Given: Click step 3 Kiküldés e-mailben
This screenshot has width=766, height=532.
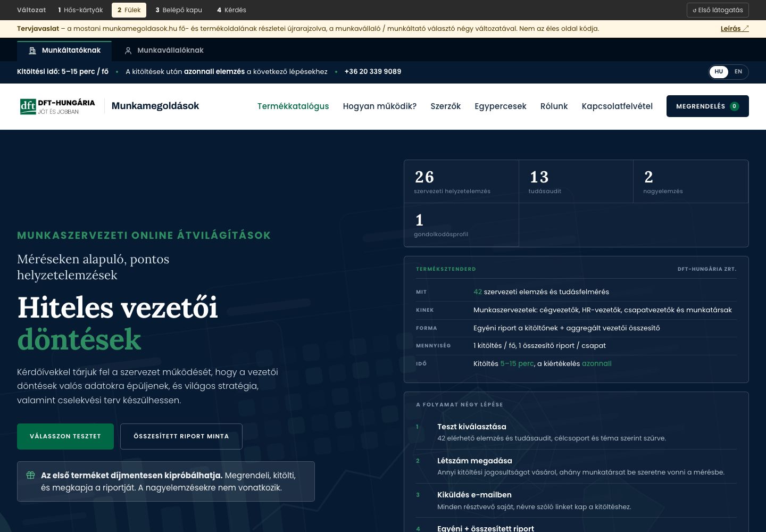Looking at the screenshot, I should pyautogui.click(x=576, y=500).
